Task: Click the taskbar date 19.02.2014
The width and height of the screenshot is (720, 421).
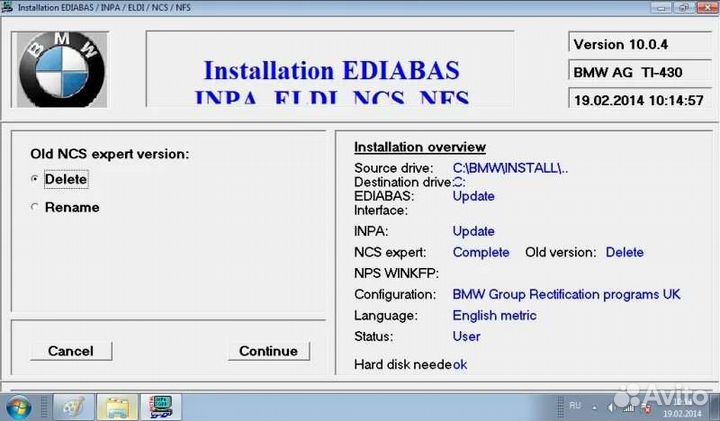Action: pos(682,414)
